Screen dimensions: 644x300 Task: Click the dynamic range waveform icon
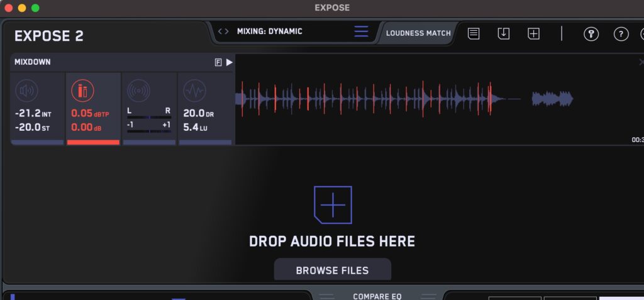(x=194, y=91)
